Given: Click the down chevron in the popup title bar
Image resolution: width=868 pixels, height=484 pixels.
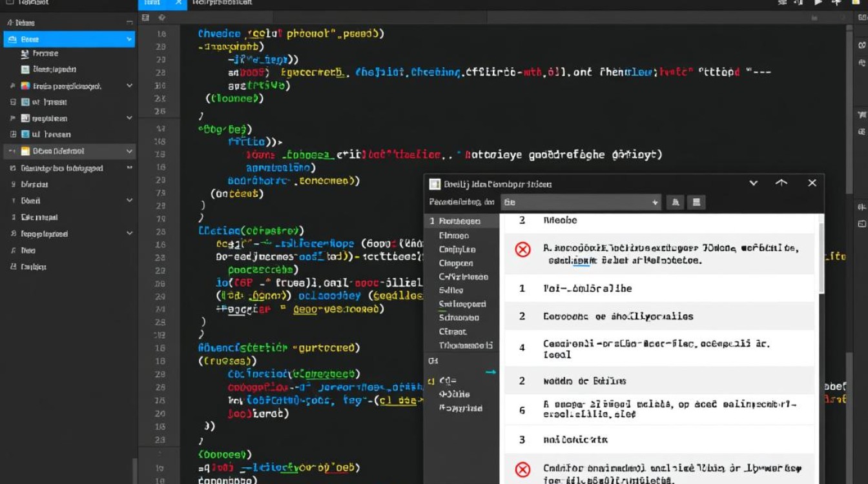Looking at the screenshot, I should click(x=753, y=183).
